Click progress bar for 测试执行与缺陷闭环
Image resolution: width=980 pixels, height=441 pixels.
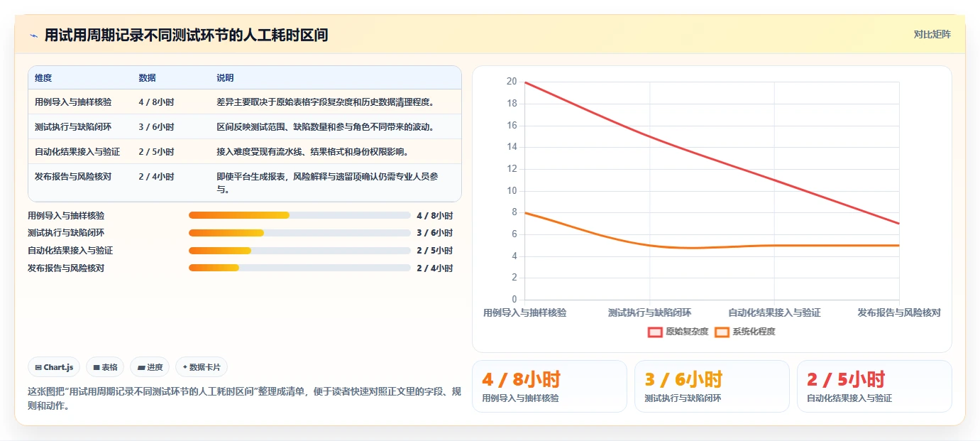click(299, 233)
